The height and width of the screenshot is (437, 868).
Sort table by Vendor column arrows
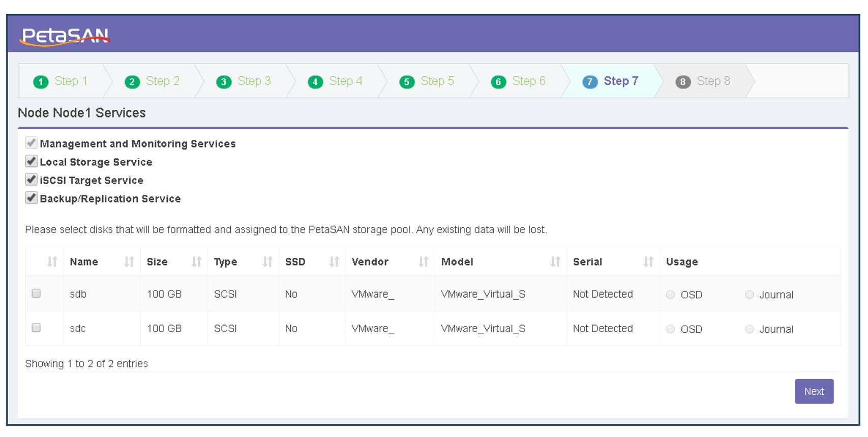click(x=423, y=262)
